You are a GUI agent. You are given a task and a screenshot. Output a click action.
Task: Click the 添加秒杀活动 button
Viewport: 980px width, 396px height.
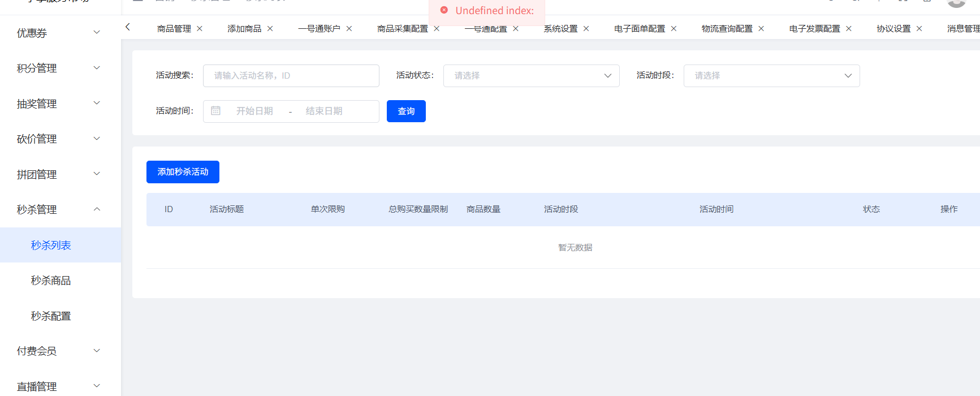click(183, 172)
